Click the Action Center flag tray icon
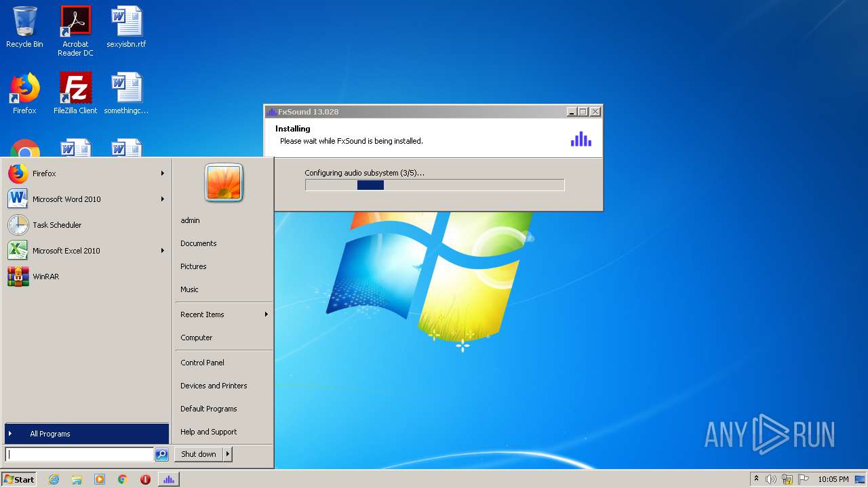This screenshot has height=488, width=868. pyautogui.click(x=804, y=479)
